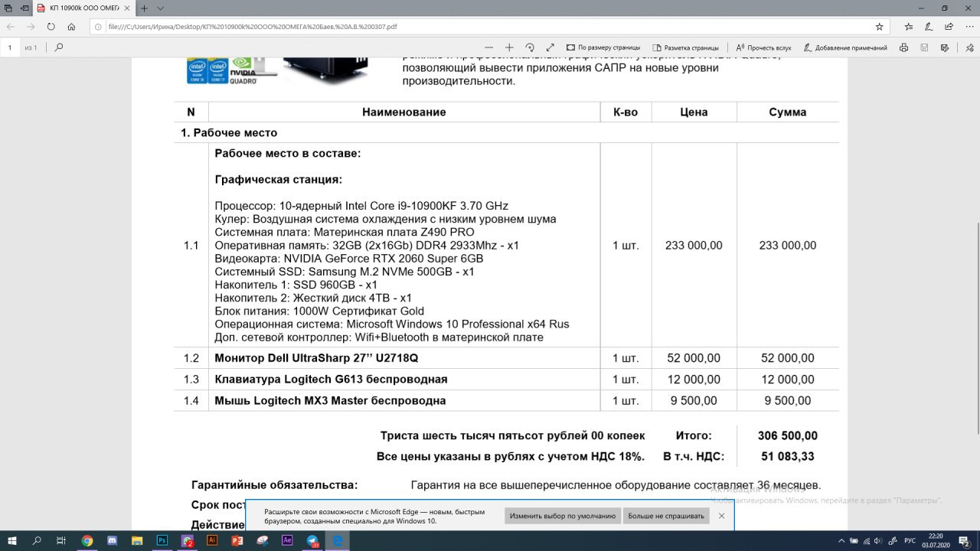Rotate the PDF page
This screenshot has height=551, width=980.
point(530,47)
